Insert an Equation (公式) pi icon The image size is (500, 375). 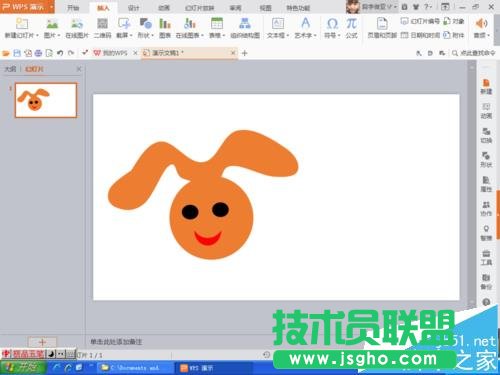(x=351, y=23)
